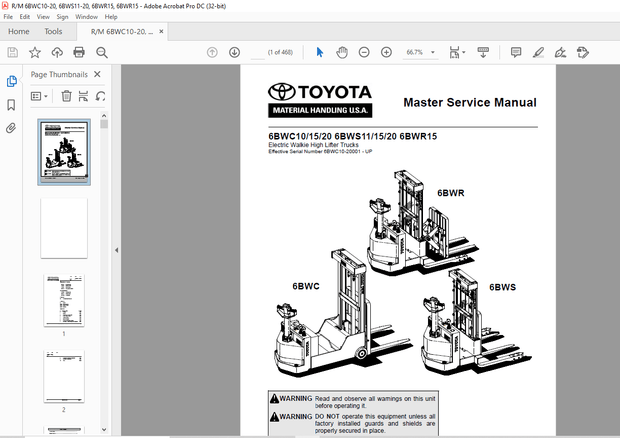Delete page with the trash icon
Image resolution: width=620 pixels, height=438 pixels.
66,96
